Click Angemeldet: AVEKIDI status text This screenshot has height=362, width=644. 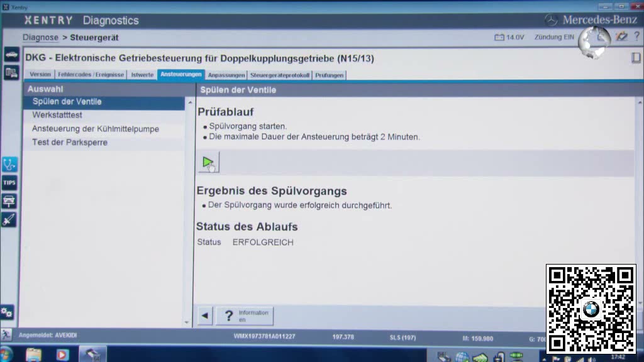click(x=48, y=335)
